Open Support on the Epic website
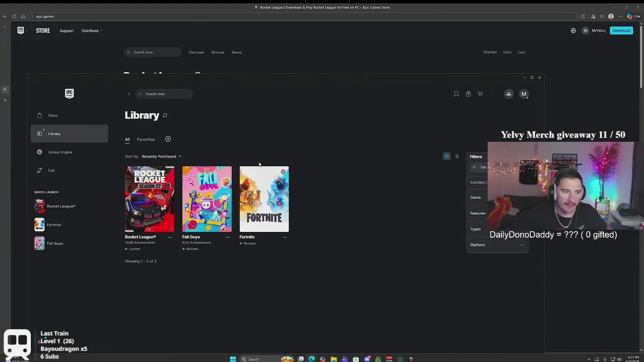Screen dimensions: 644x362 pyautogui.click(x=66, y=31)
